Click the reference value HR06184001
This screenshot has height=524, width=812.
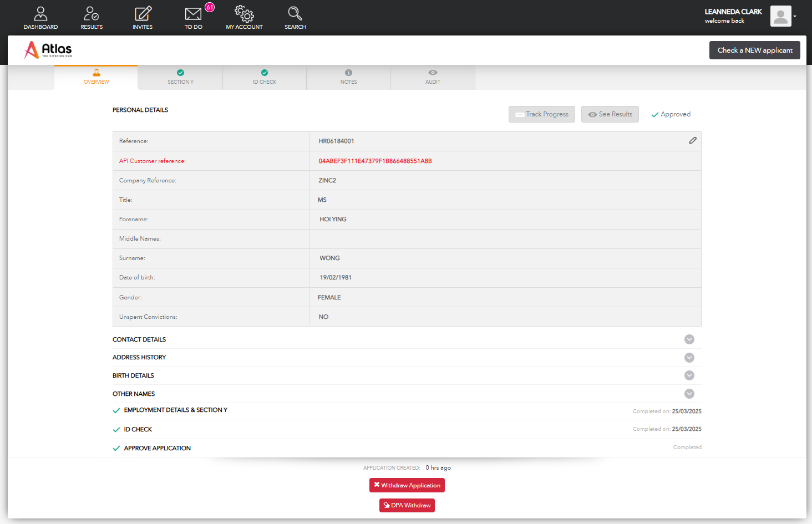pos(336,141)
